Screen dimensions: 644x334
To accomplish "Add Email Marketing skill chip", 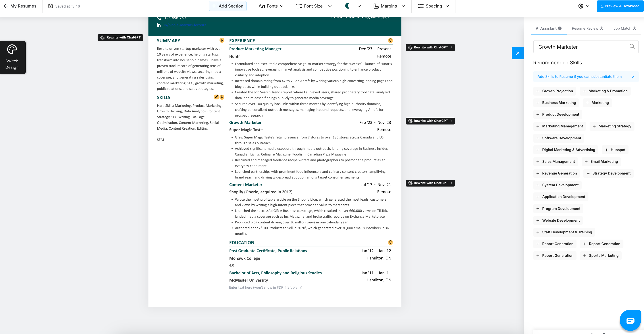I will pos(601,162).
